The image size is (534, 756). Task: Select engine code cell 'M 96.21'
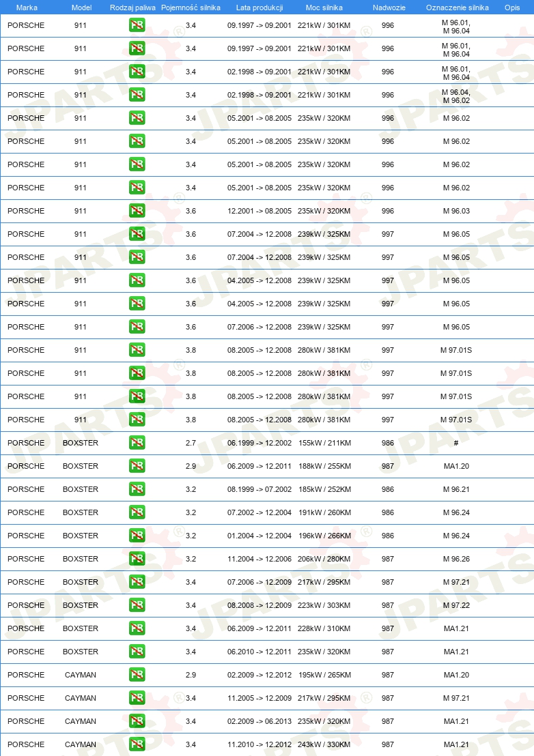[x=456, y=489]
